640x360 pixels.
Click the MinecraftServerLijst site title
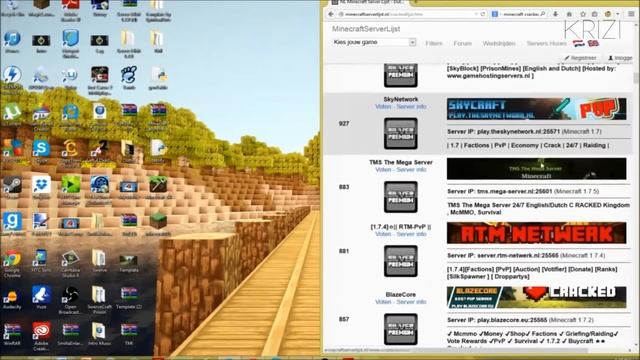pos(366,29)
